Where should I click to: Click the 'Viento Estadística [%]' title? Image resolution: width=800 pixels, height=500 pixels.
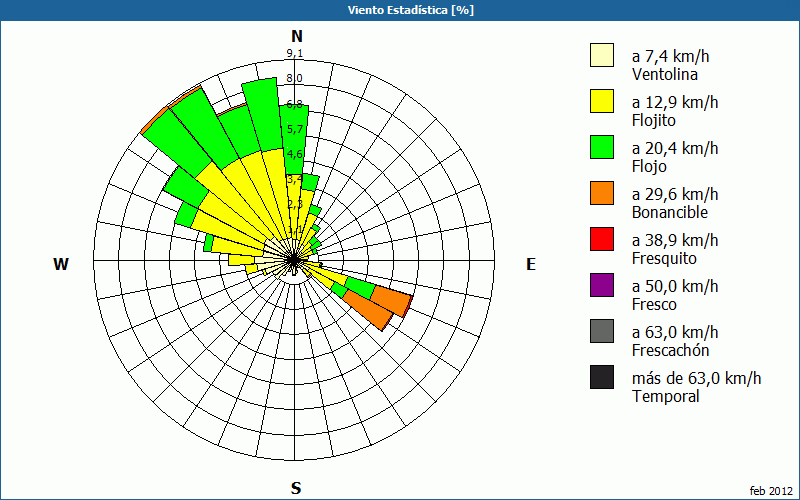point(411,10)
